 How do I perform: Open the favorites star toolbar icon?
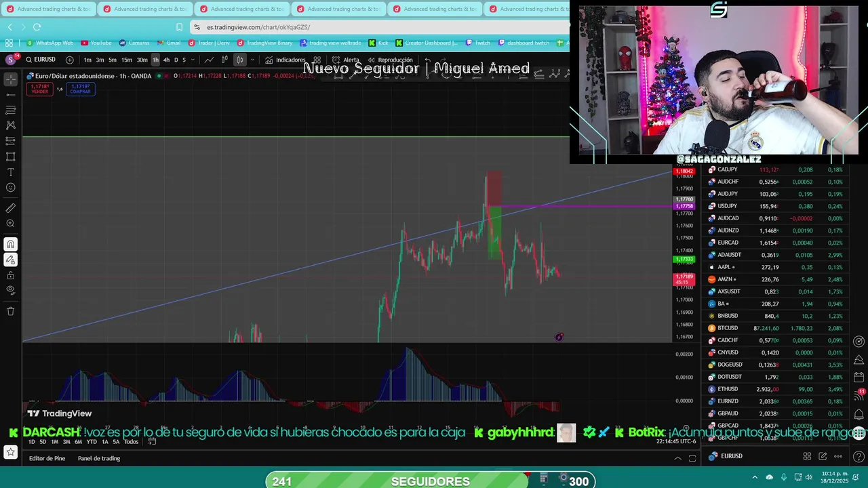click(11, 452)
